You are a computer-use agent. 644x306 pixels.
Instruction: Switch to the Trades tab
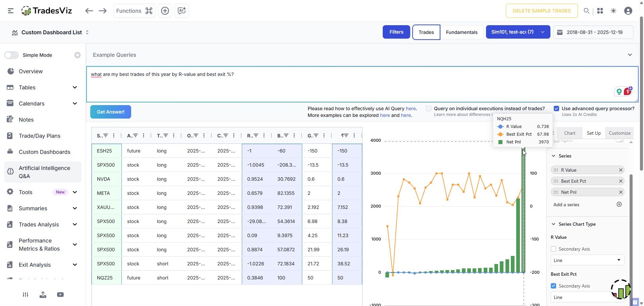tap(426, 32)
